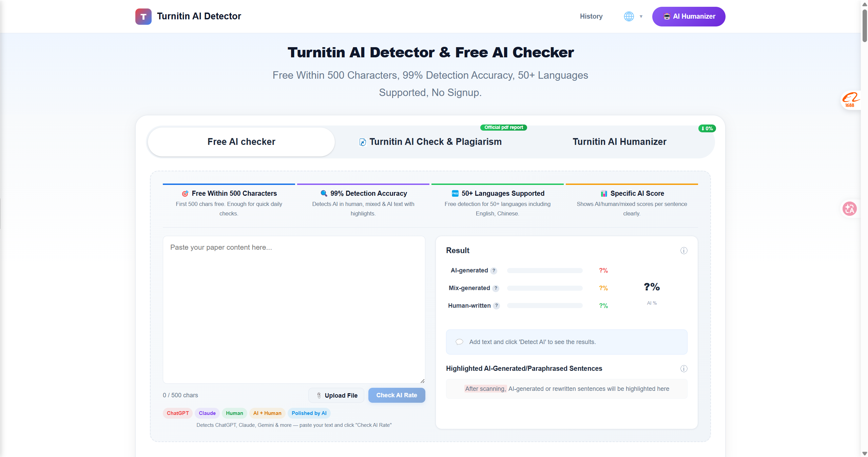This screenshot has width=868, height=457.
Task: Click the green 0% badge
Action: [707, 129]
